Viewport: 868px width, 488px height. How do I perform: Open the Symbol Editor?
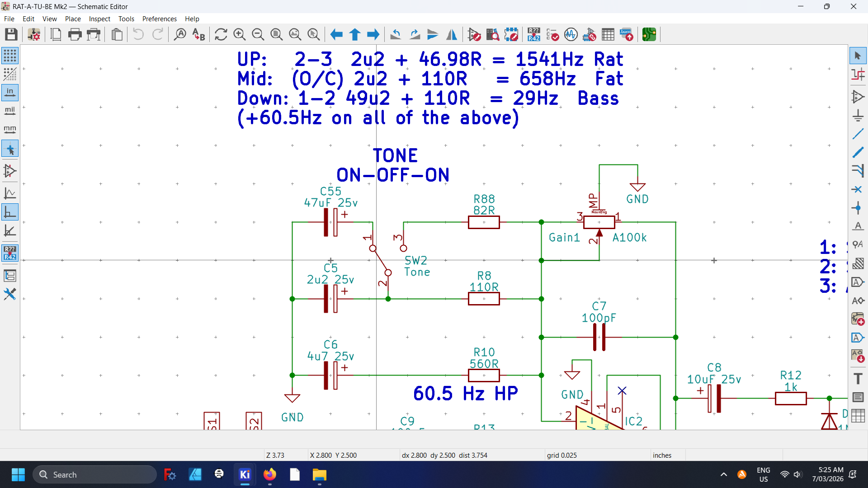474,34
